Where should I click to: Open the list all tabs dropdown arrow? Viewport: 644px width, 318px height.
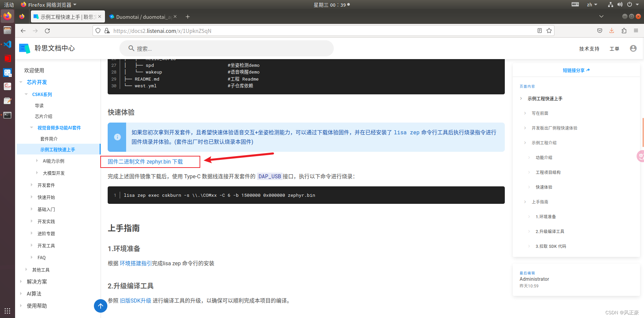click(601, 16)
